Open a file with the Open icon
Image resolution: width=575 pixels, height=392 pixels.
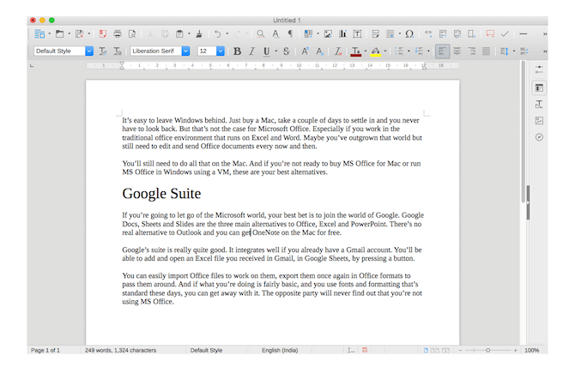tap(59, 34)
